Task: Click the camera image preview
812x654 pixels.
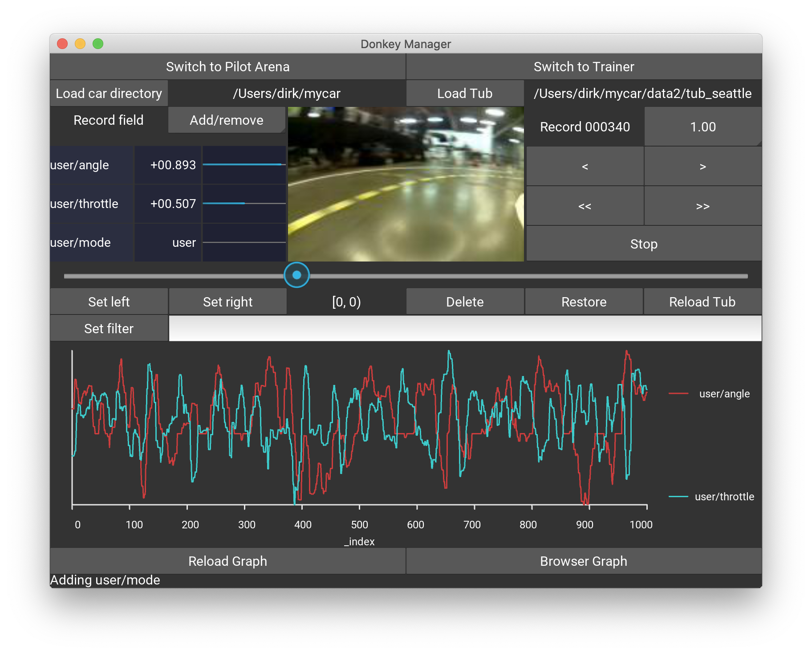Action: coord(406,184)
